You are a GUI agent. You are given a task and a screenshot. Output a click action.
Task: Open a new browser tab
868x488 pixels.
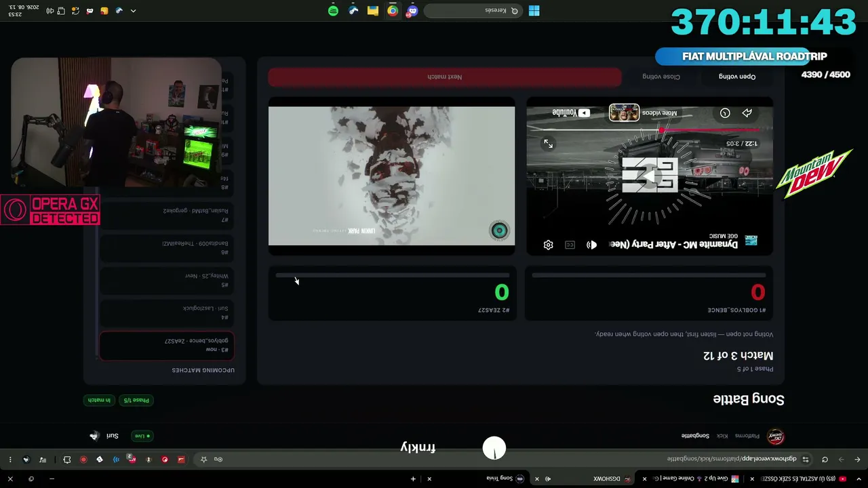click(x=413, y=479)
